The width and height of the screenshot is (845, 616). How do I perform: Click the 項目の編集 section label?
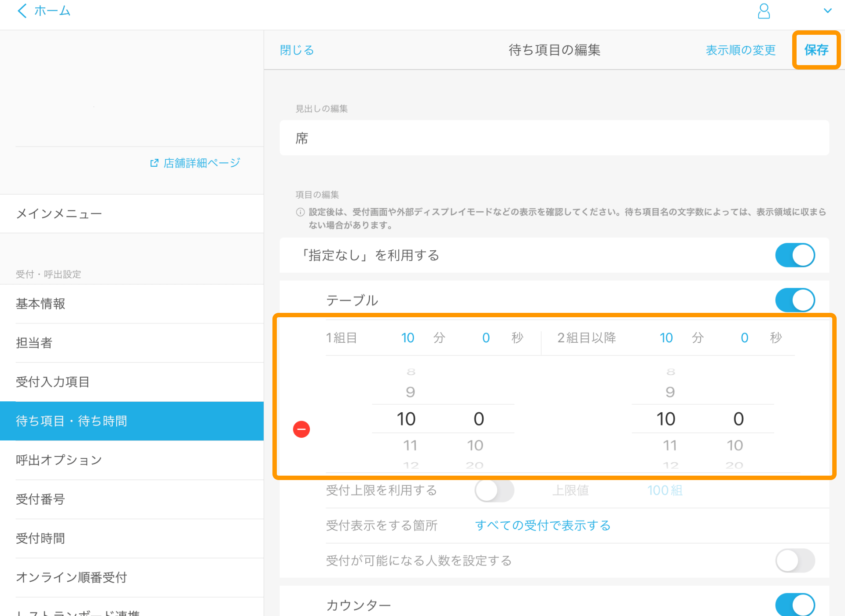(317, 194)
